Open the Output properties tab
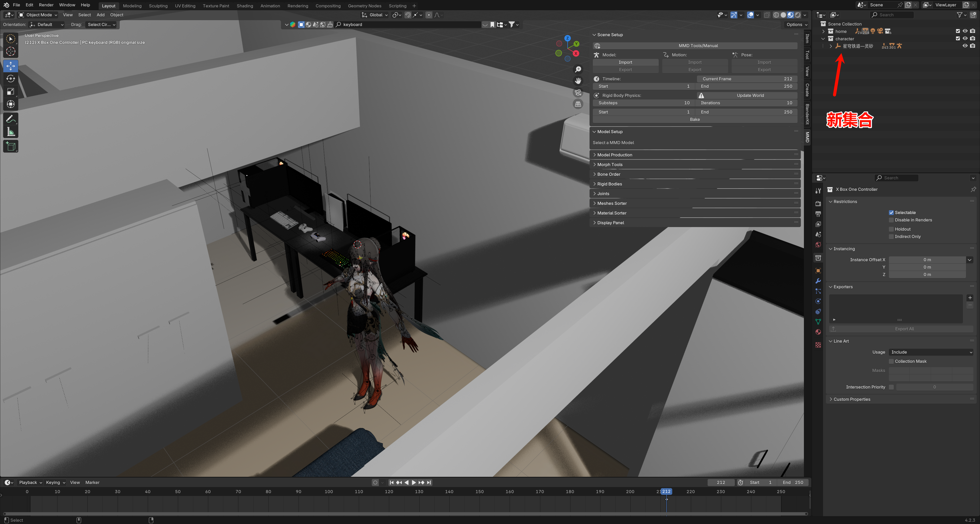Viewport: 980px width, 524px height. click(x=818, y=214)
